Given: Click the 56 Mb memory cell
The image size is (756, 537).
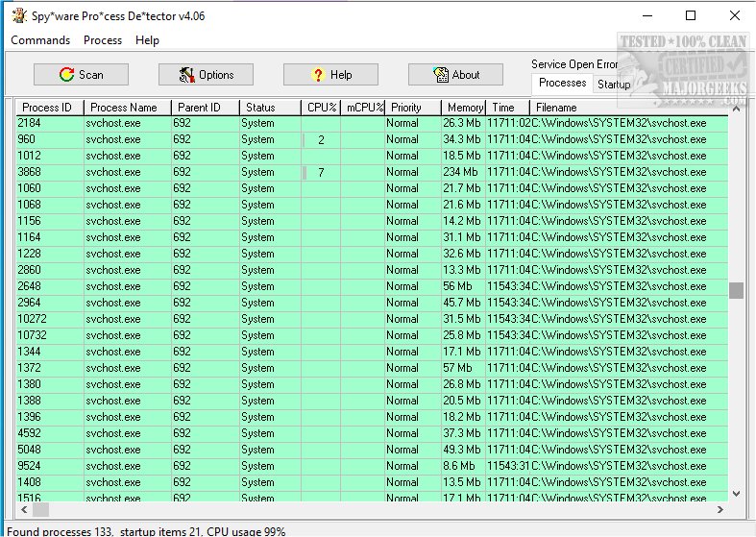Looking at the screenshot, I should [x=463, y=287].
